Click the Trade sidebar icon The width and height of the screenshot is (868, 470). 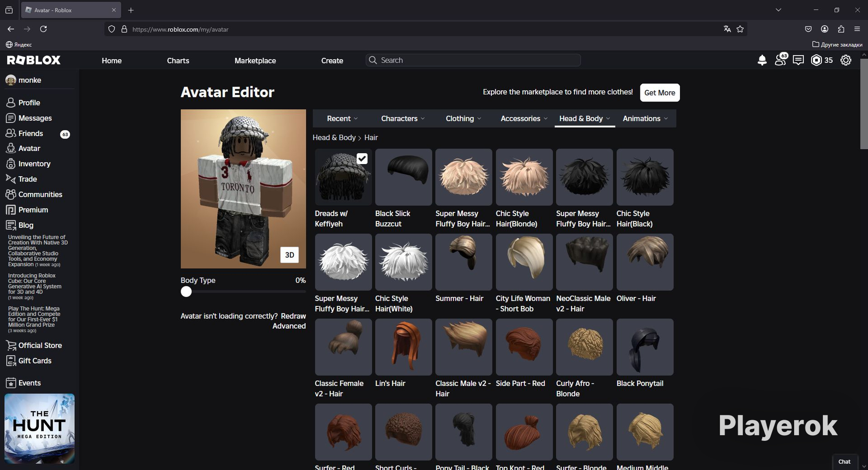coord(11,179)
